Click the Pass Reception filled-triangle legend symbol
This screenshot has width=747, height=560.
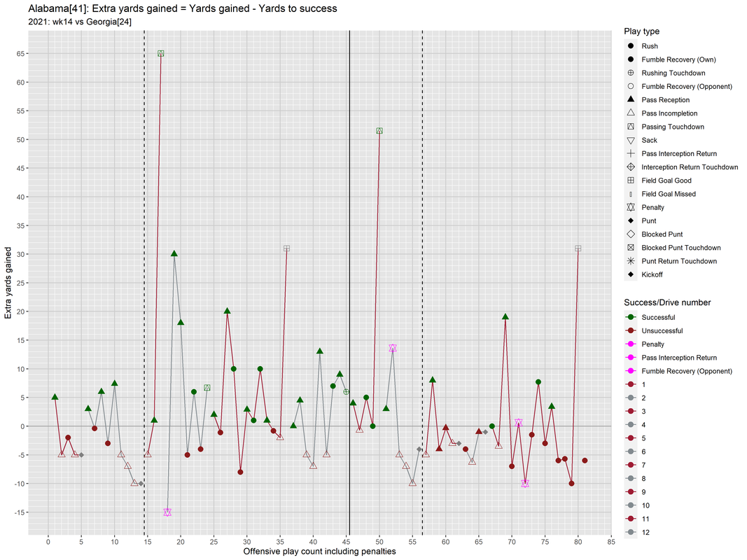point(631,99)
